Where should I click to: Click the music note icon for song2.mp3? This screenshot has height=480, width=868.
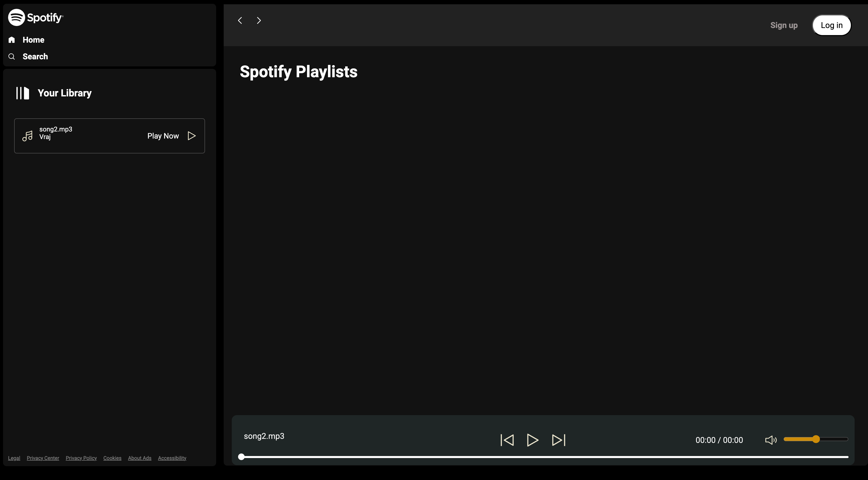tap(28, 136)
